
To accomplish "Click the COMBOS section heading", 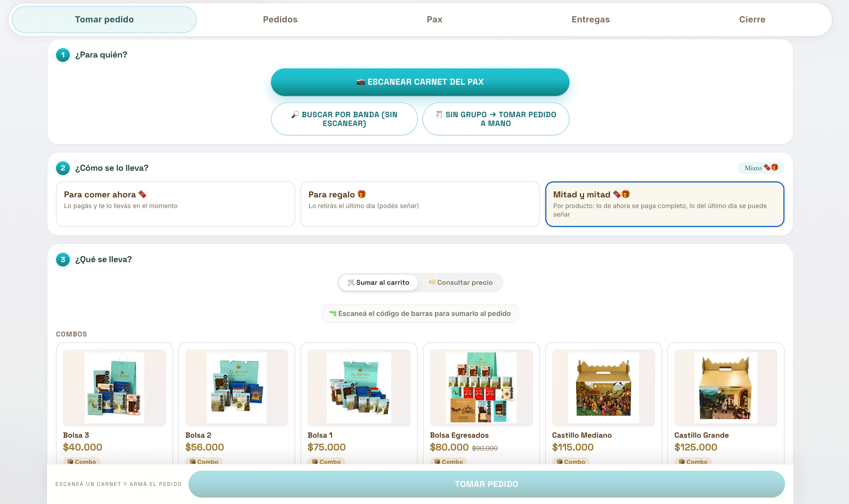I will click(x=71, y=334).
